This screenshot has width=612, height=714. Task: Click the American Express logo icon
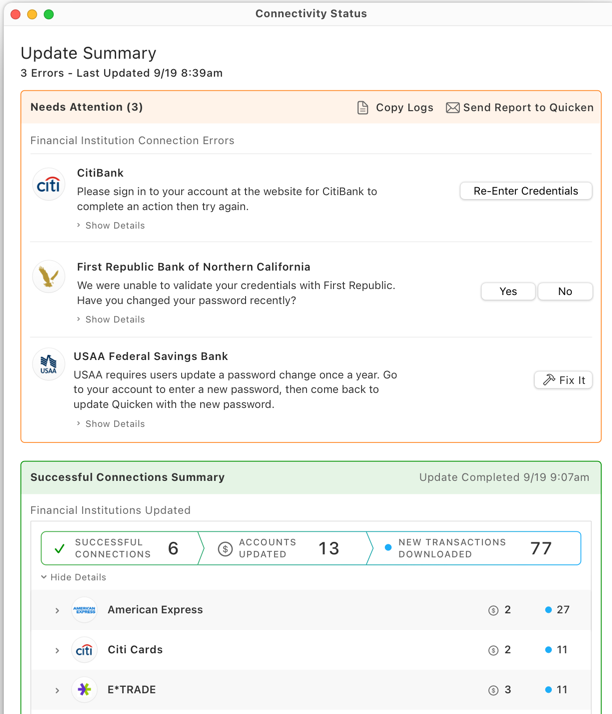click(85, 610)
